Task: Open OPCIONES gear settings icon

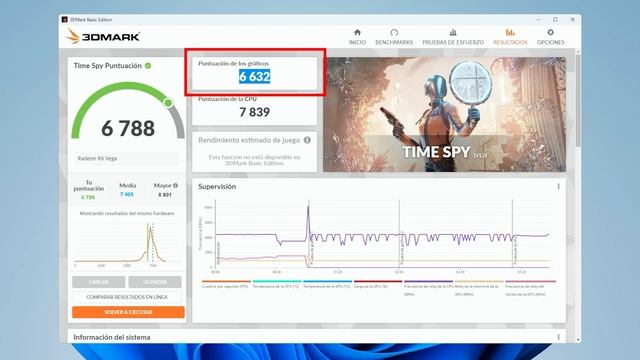Action: tap(551, 33)
